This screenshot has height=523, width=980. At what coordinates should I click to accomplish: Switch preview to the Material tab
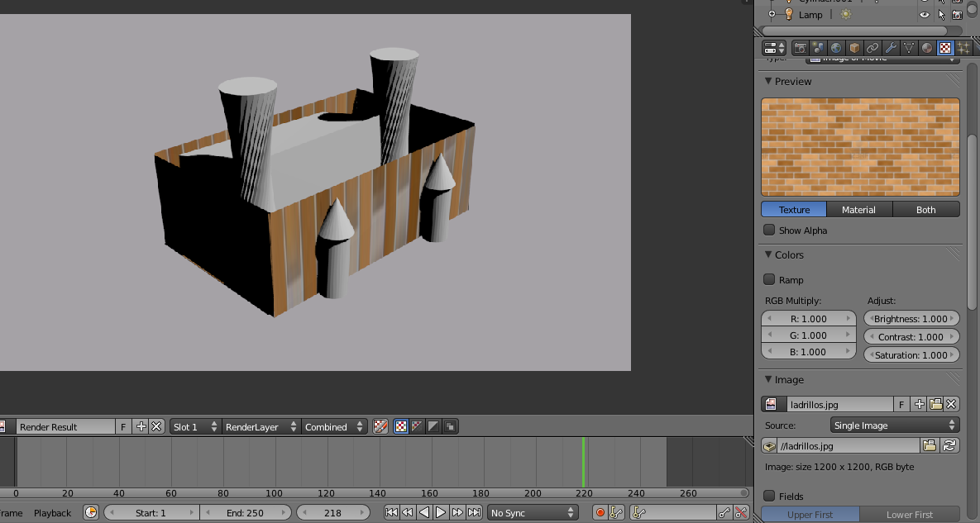coord(858,210)
